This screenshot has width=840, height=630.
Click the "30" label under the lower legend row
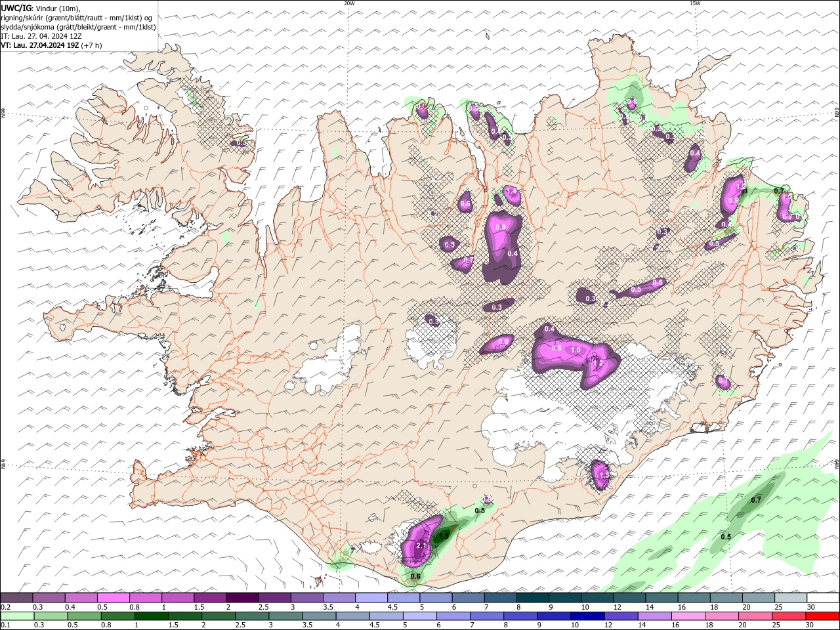tap(808, 625)
